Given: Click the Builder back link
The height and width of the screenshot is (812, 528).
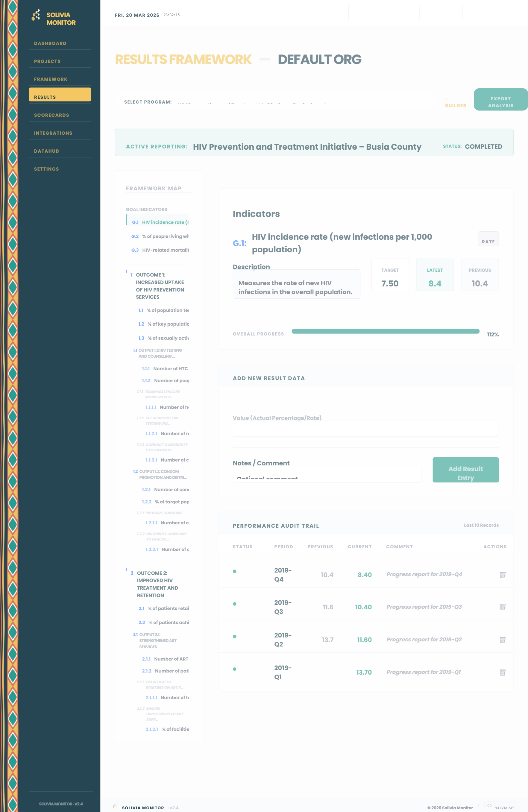Looking at the screenshot, I should click(456, 102).
